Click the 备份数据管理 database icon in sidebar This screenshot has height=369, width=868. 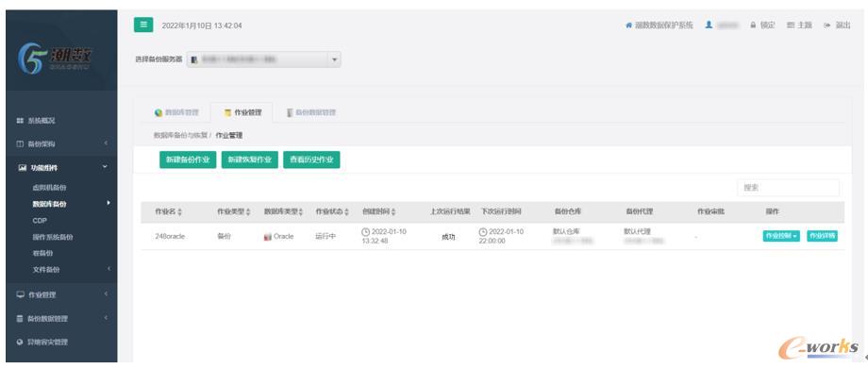click(x=20, y=319)
